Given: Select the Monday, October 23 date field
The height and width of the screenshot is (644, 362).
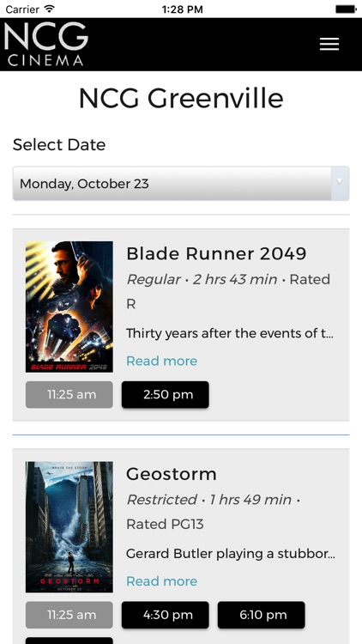Looking at the screenshot, I should [x=181, y=183].
